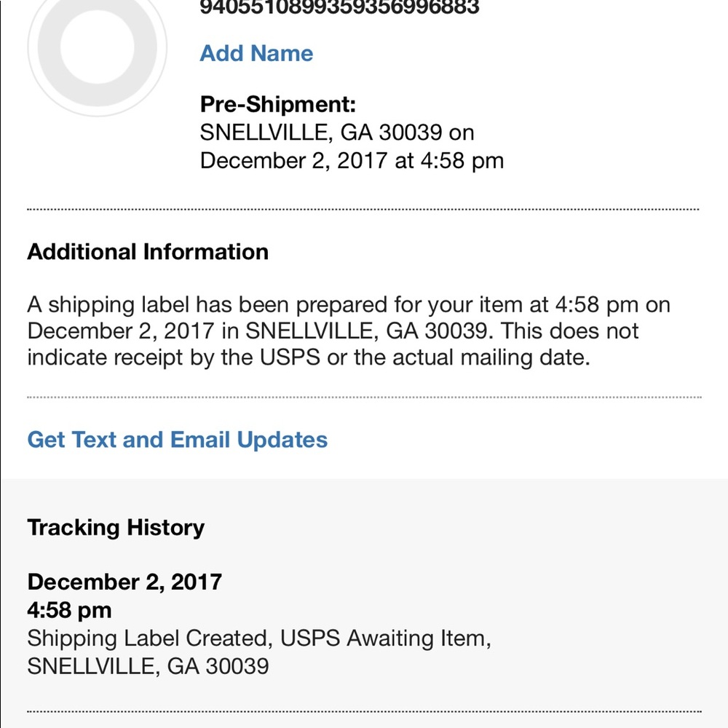This screenshot has height=728, width=728.
Task: Click the A shipping label has been prepared line
Action: tap(348, 304)
